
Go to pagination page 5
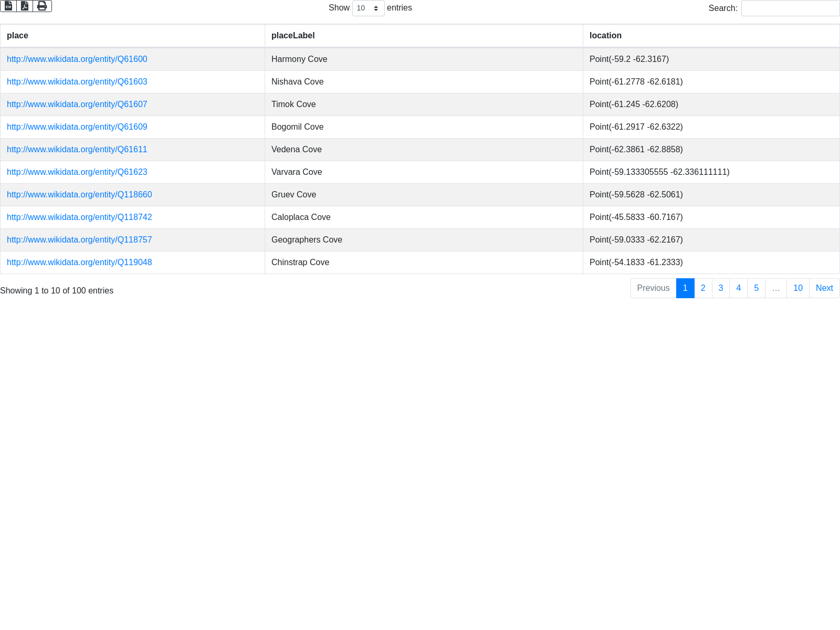point(757,288)
